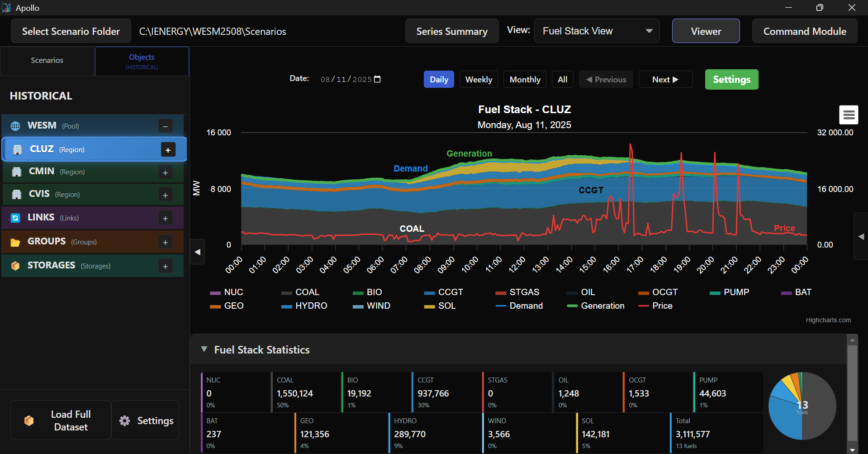Click the LINKS sync icon
Screen dimensions: 868x454
click(x=15, y=218)
